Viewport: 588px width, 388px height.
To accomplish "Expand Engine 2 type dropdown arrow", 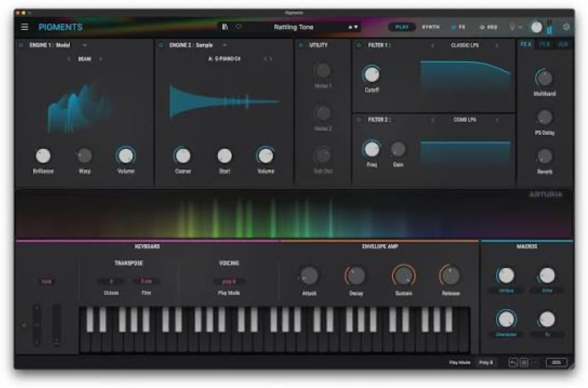I will click(225, 45).
